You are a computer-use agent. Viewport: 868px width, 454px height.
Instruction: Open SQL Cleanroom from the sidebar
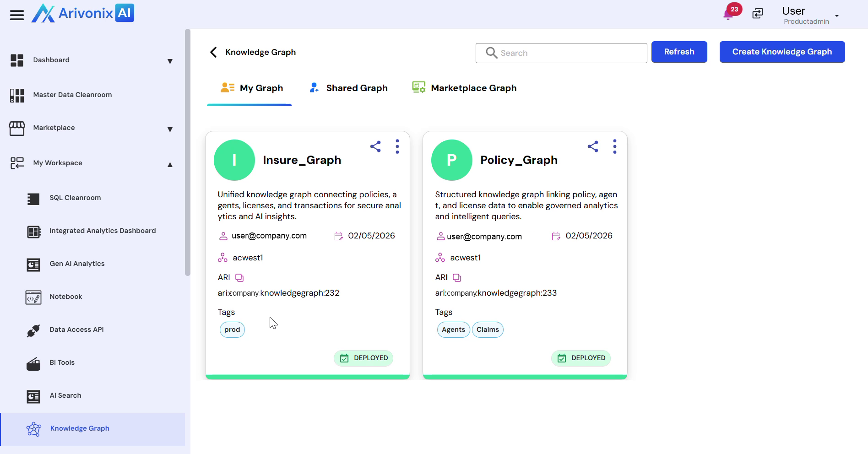click(x=75, y=198)
